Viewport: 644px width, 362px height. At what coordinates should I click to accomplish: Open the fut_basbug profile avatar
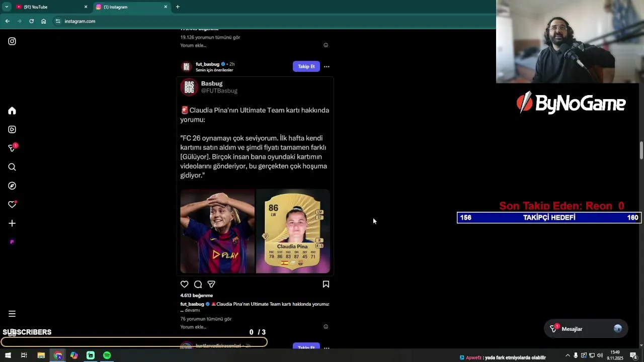point(187,67)
